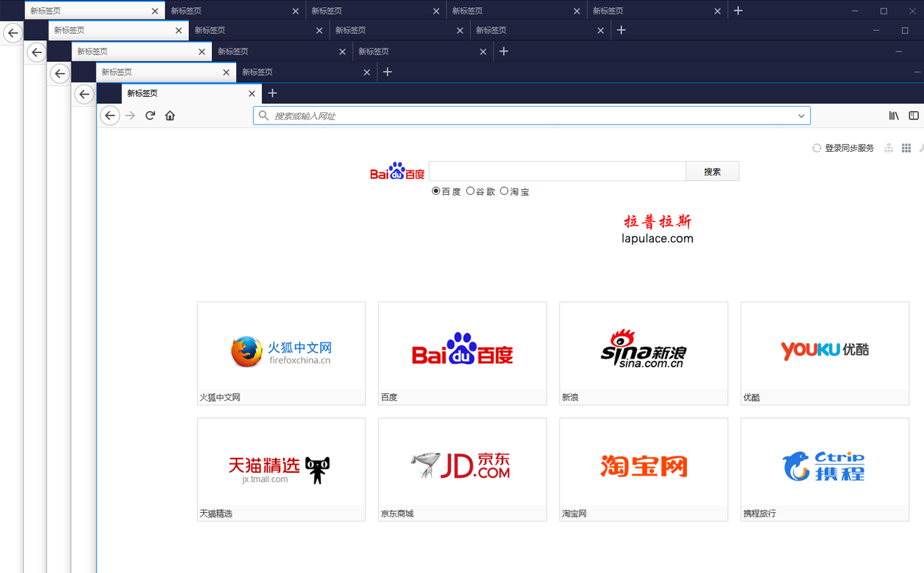Expand the address bar history dropdown arrow
Image resolution: width=924 pixels, height=573 pixels.
coord(802,115)
